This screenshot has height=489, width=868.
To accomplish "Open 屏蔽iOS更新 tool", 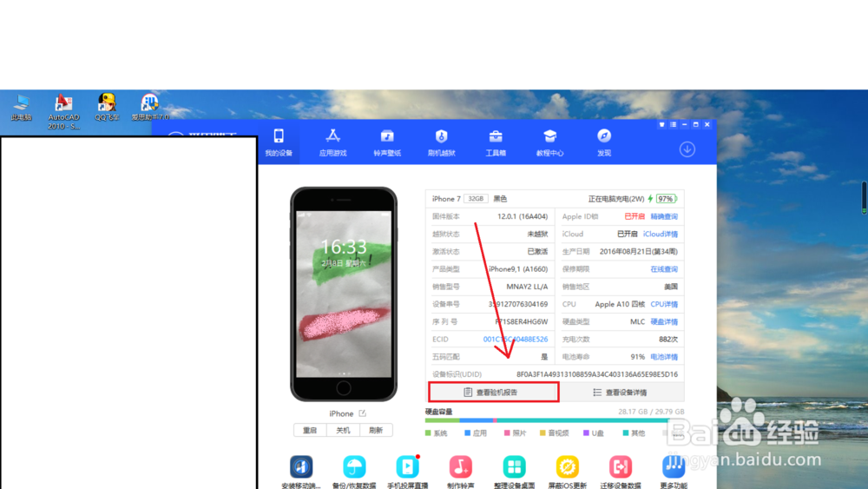I will (x=568, y=472).
